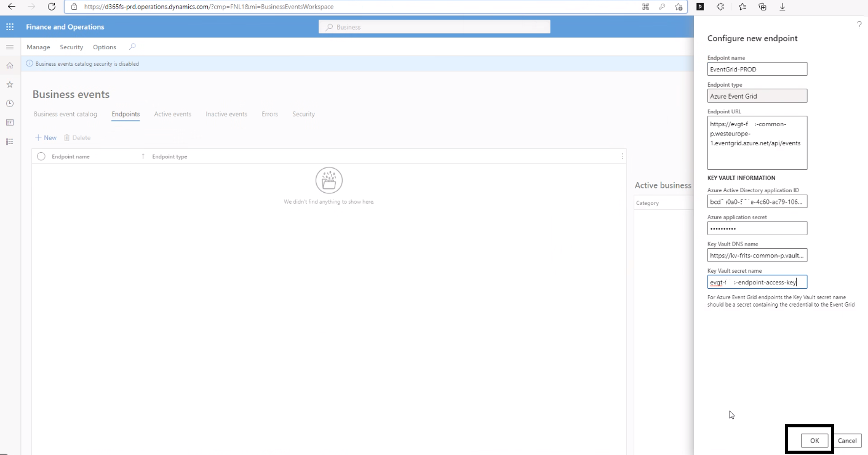Click inside the Key Vault secret name field

click(757, 281)
